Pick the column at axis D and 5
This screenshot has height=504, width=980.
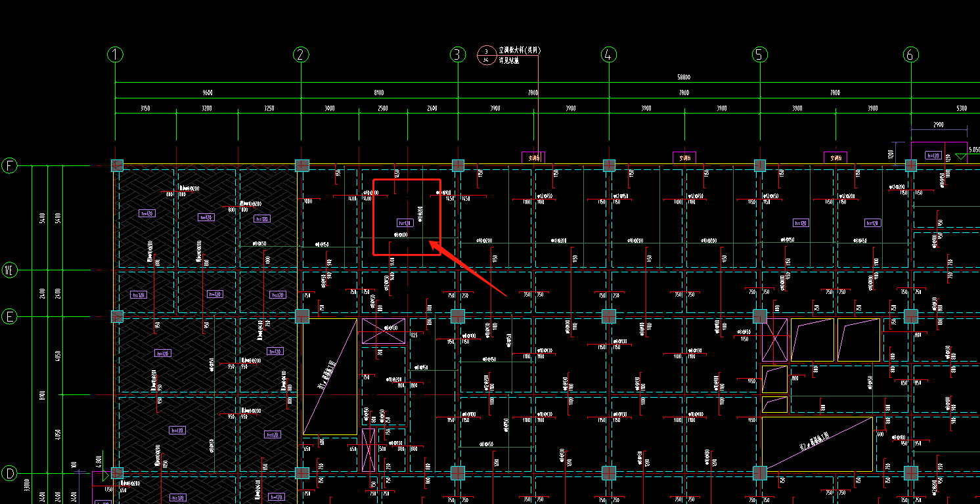tap(760, 472)
